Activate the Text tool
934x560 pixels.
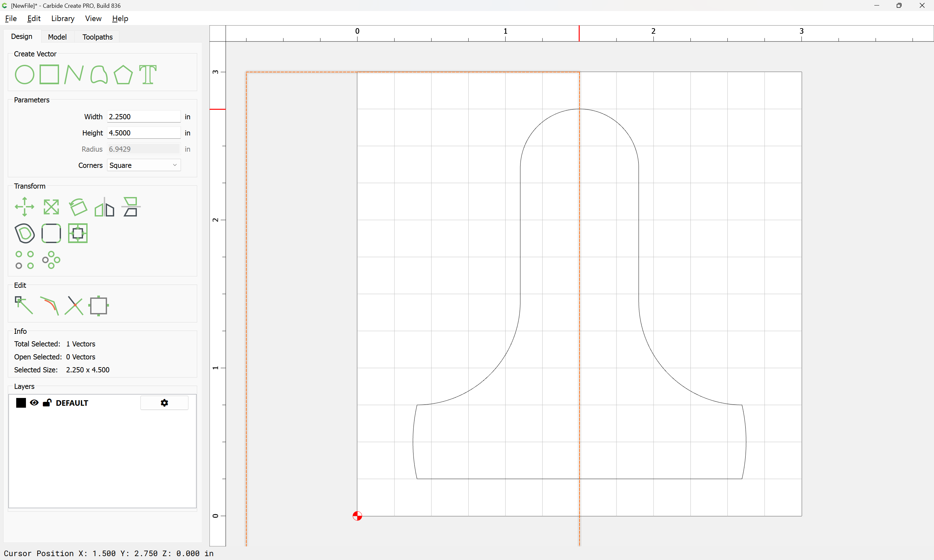(148, 74)
